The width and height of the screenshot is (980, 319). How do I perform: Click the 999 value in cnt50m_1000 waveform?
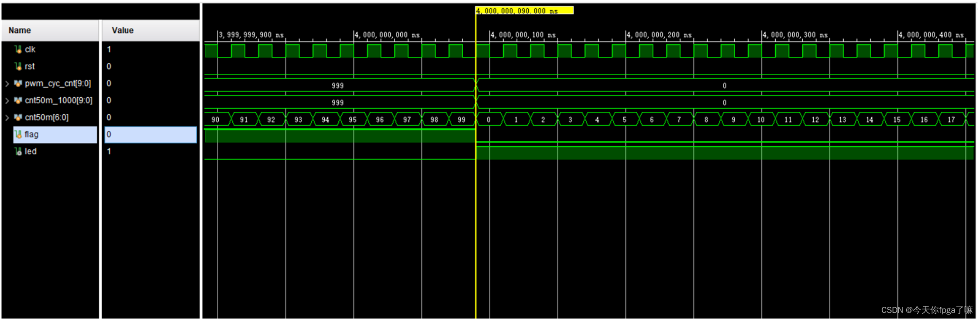coord(337,103)
